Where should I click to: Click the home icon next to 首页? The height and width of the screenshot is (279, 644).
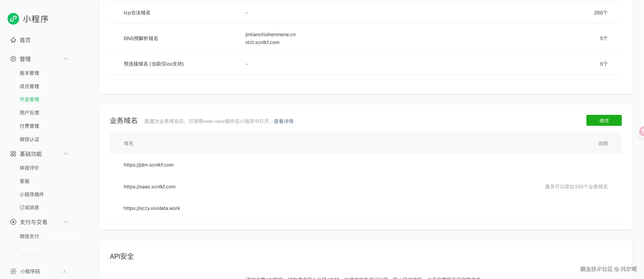[13, 40]
